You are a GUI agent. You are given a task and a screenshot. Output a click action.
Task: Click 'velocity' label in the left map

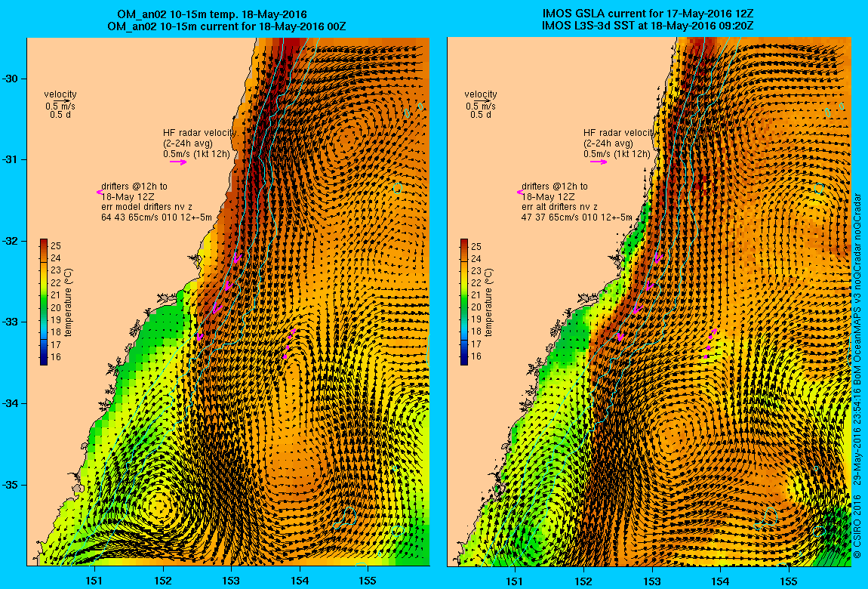(60, 94)
